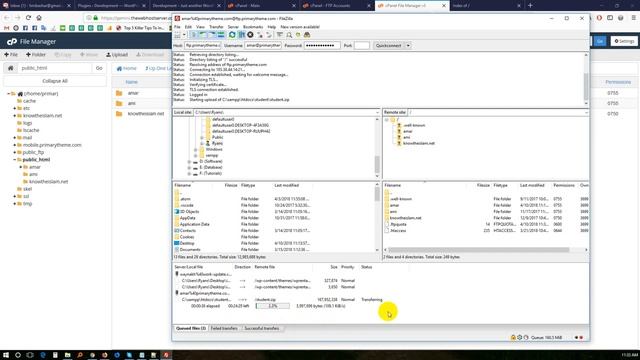Open the Local site path dropdown
The image size is (640, 360).
tap(377, 112)
